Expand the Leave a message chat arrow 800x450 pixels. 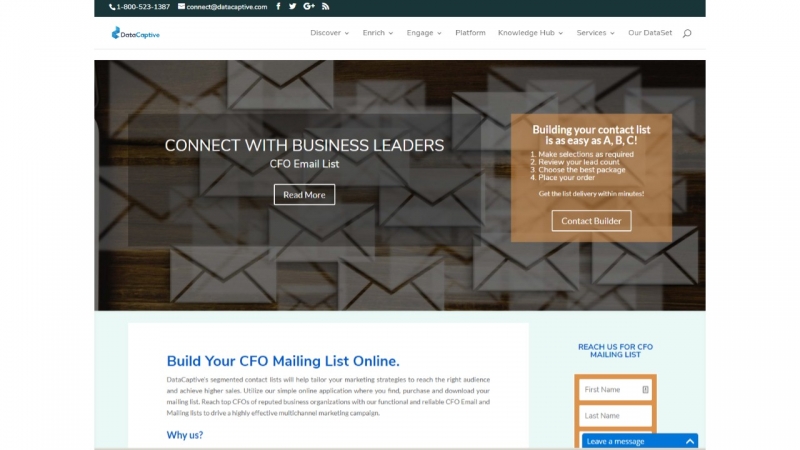tap(690, 441)
